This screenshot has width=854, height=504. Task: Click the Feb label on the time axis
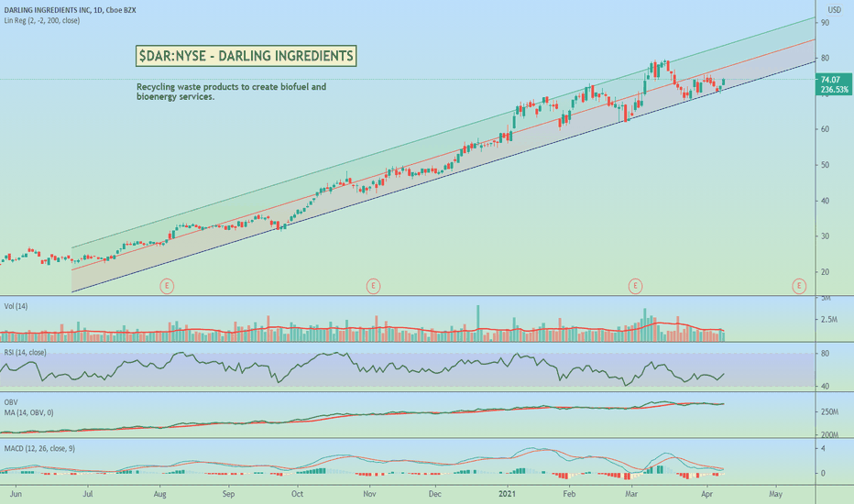click(x=569, y=494)
